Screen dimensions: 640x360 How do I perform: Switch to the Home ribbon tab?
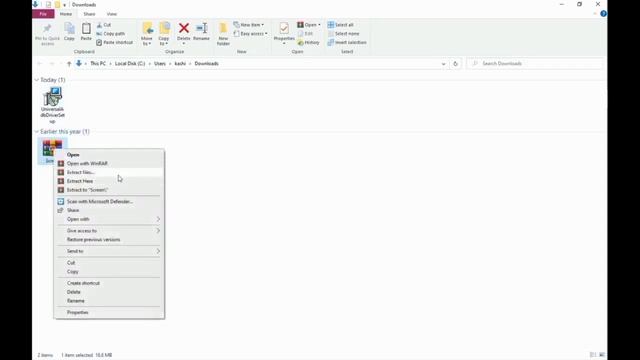click(66, 14)
